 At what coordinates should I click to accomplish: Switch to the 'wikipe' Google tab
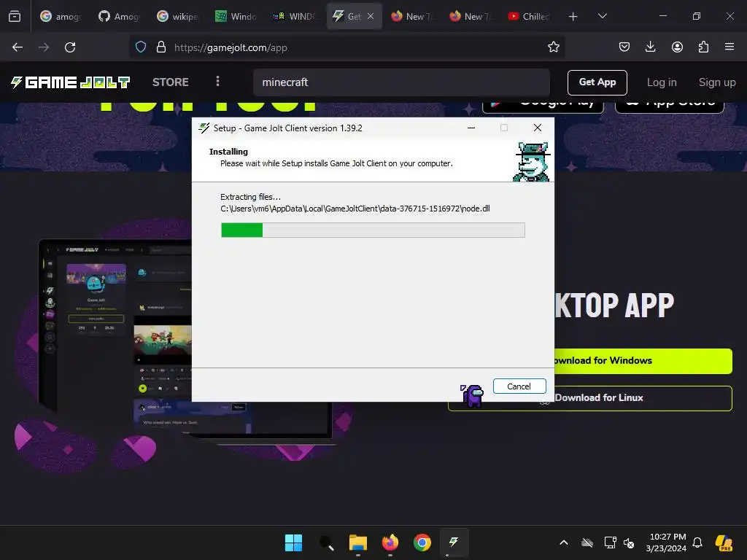pos(178,16)
